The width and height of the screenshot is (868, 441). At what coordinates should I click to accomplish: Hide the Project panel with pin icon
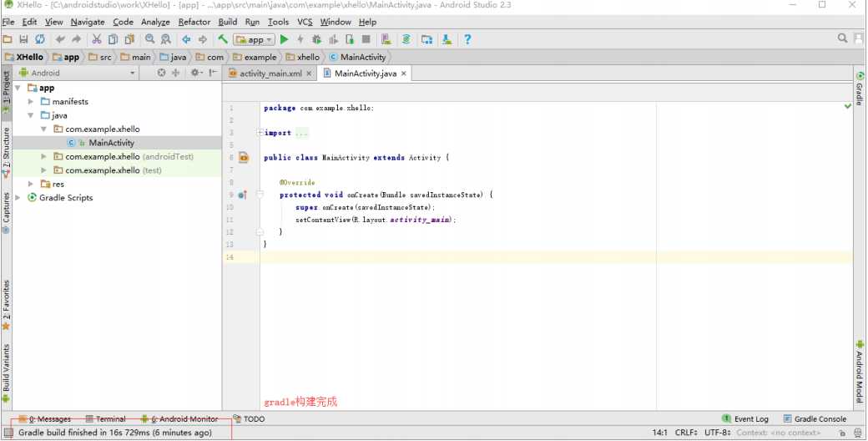click(213, 73)
